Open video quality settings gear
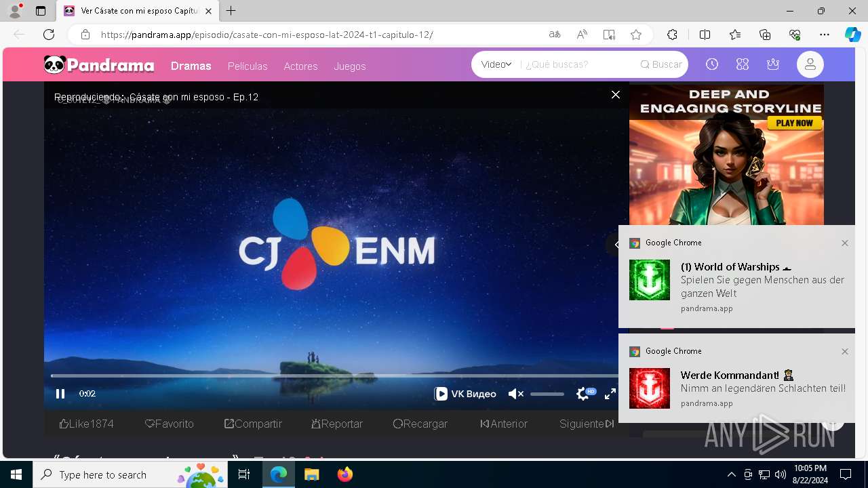This screenshot has width=868, height=488. (583, 394)
